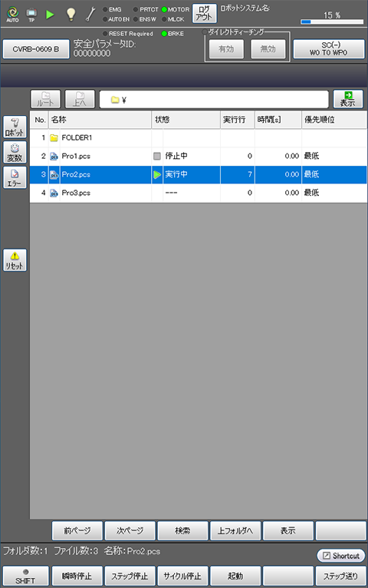Click the 優先順位 column header
The height and width of the screenshot is (588, 368).
pos(334,120)
